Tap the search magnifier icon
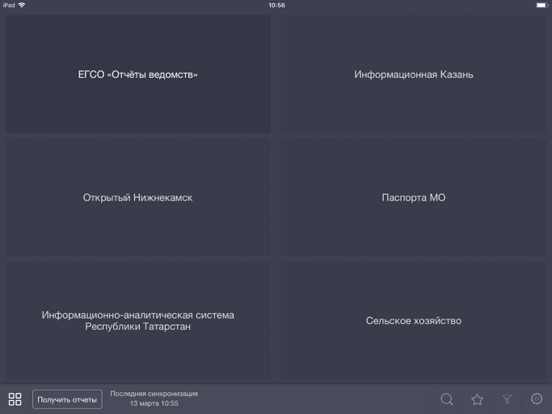Screen dimensions: 552x414 [447, 399]
